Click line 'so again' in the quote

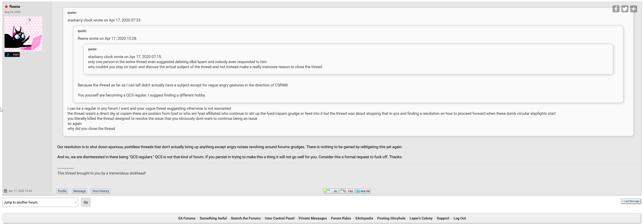pyautogui.click(x=74, y=124)
